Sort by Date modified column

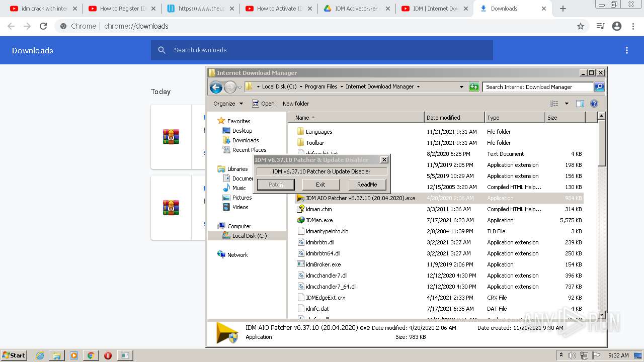point(454,118)
